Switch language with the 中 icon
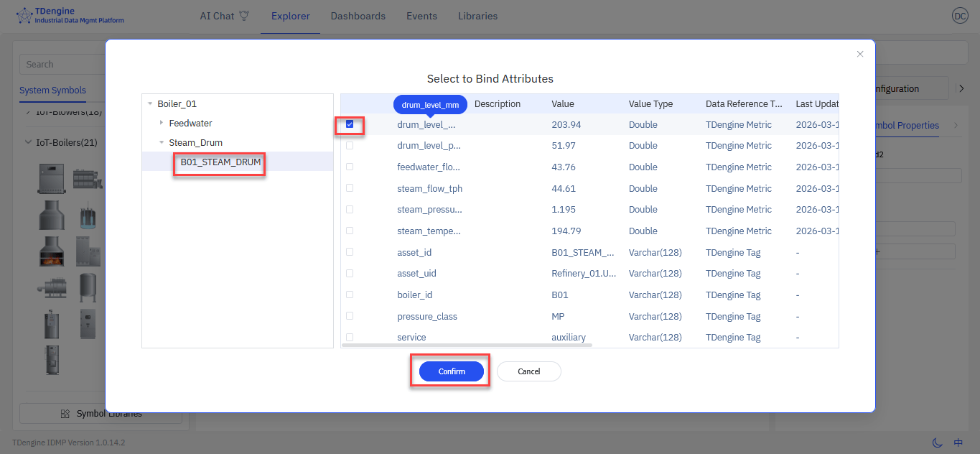 click(x=958, y=443)
